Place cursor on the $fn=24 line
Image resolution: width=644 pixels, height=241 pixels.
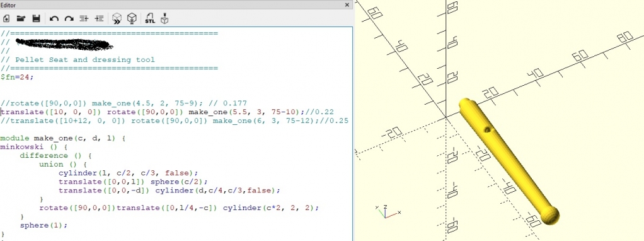tap(17, 77)
